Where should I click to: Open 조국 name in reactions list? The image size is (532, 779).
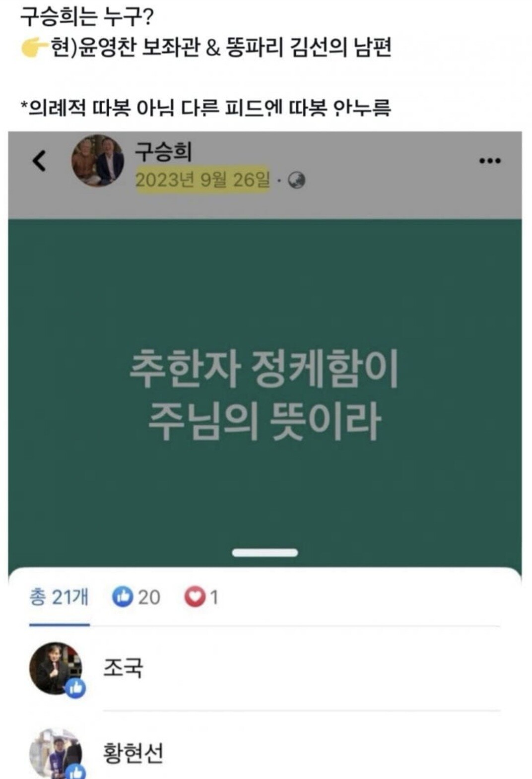123,668
